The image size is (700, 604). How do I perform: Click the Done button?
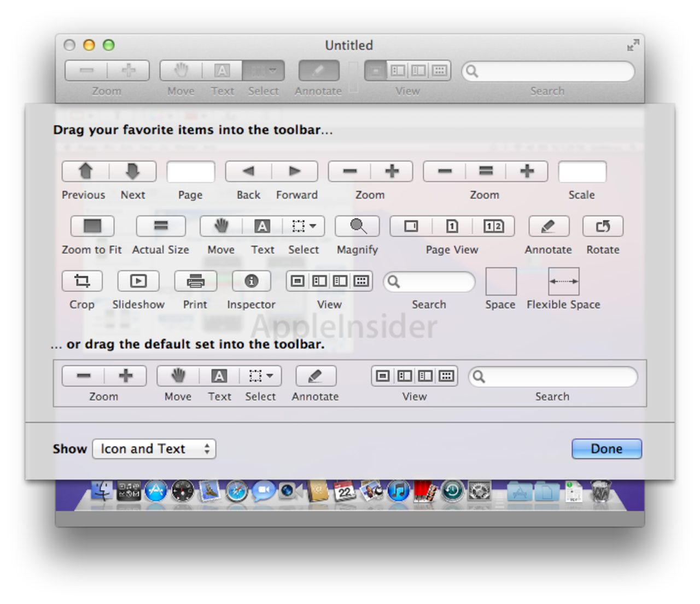(x=606, y=449)
